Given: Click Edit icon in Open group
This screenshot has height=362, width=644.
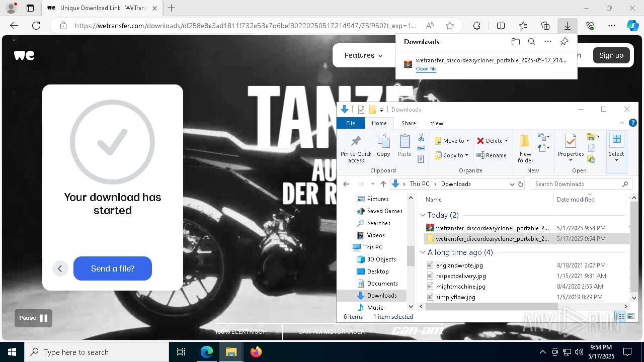Looking at the screenshot, I should point(592,148).
